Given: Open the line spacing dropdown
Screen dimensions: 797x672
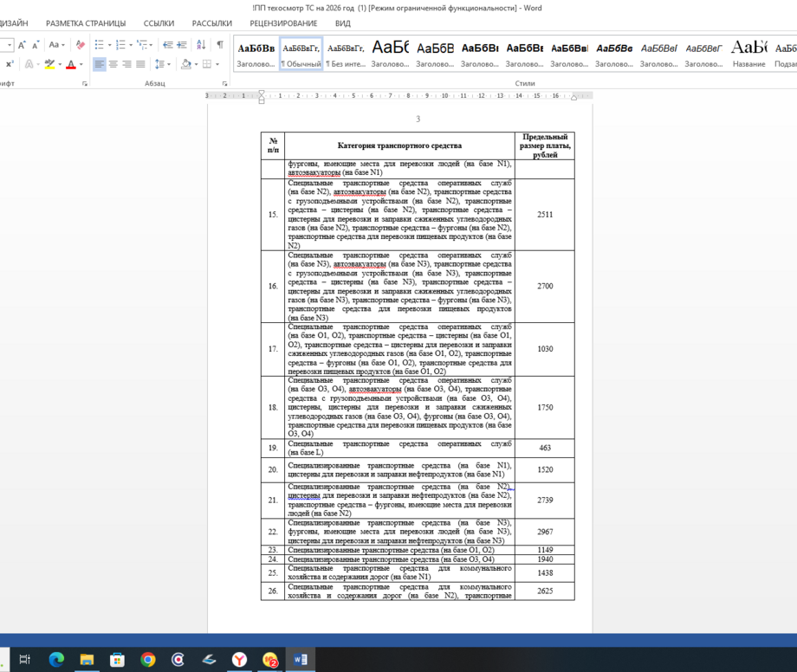Looking at the screenshot, I should pyautogui.click(x=162, y=64).
